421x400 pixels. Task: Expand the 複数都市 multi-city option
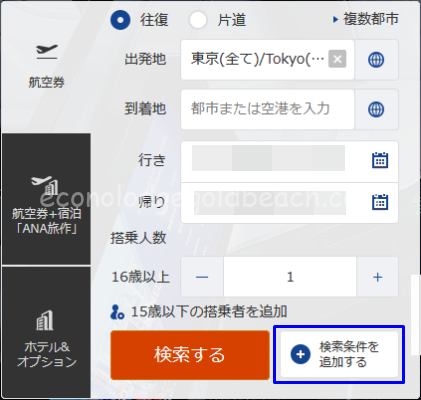click(x=366, y=19)
